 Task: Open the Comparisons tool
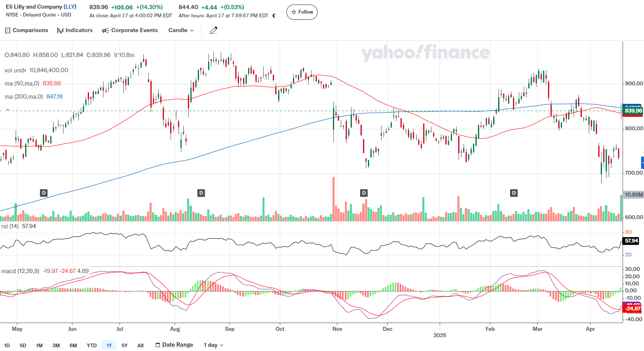27,30
